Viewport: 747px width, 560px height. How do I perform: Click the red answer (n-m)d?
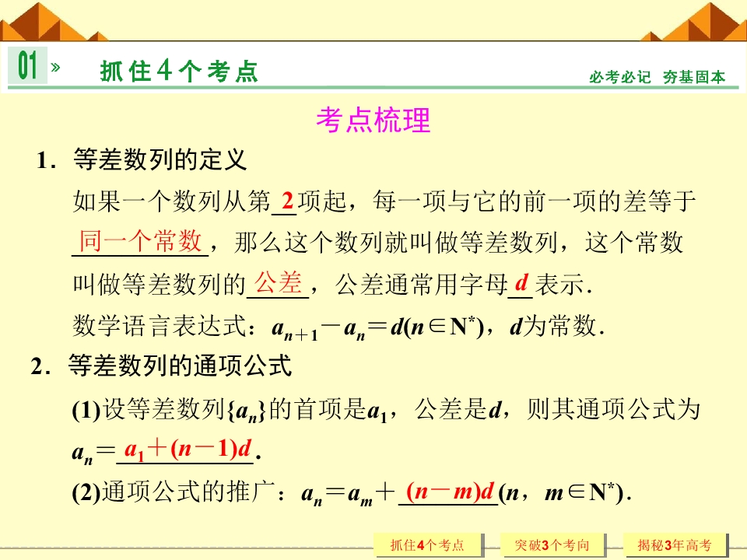[450, 491]
